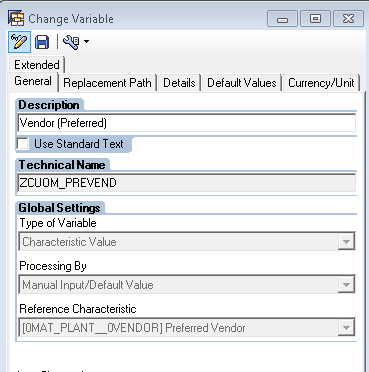Open the wrench tools icon
The image size is (369, 372).
(x=71, y=42)
